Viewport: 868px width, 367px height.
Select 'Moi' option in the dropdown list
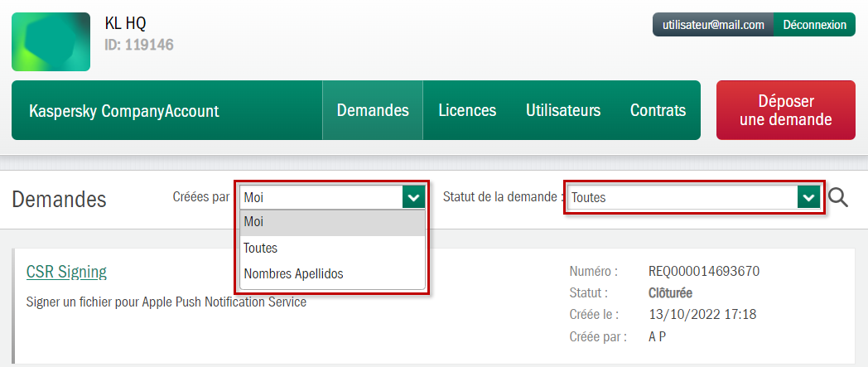(x=332, y=223)
